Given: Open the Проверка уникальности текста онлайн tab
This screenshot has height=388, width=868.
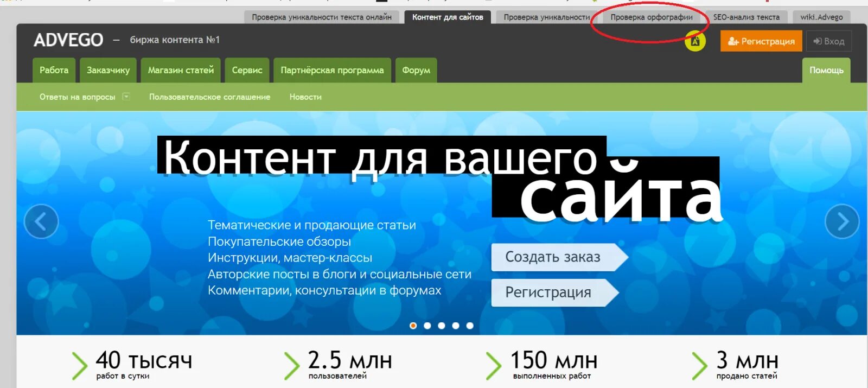Looking at the screenshot, I should coord(322,17).
